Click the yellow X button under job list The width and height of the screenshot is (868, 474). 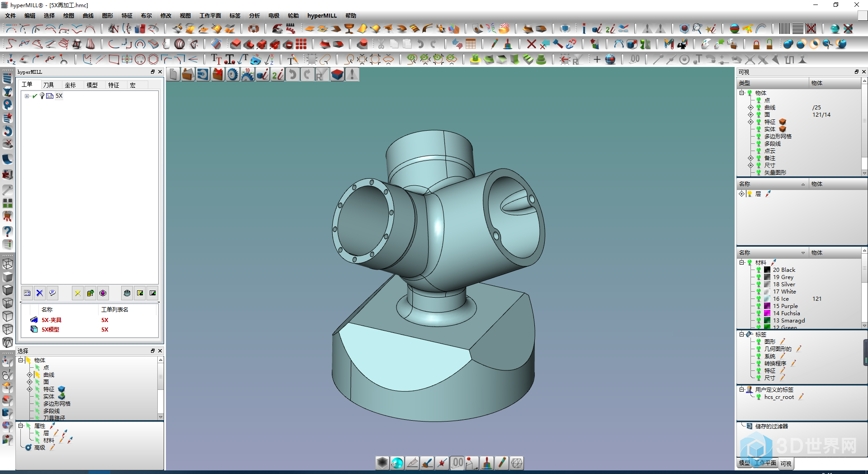78,293
